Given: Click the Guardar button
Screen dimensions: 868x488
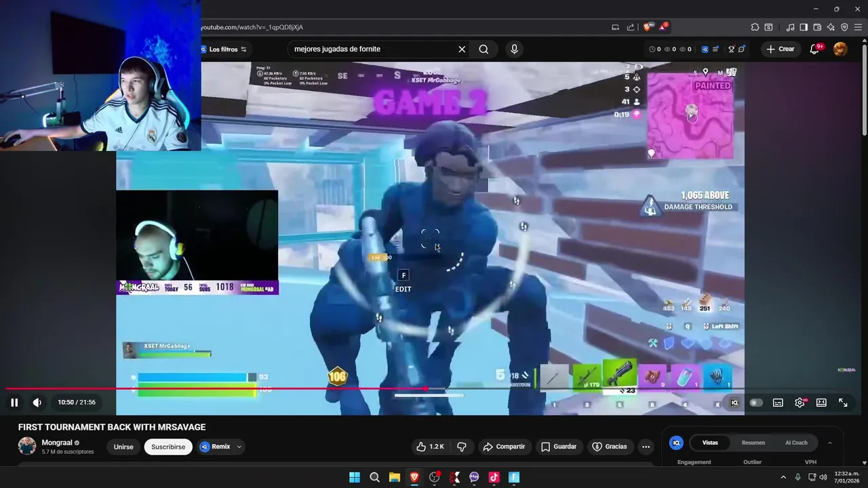Looking at the screenshot, I should 559,447.
